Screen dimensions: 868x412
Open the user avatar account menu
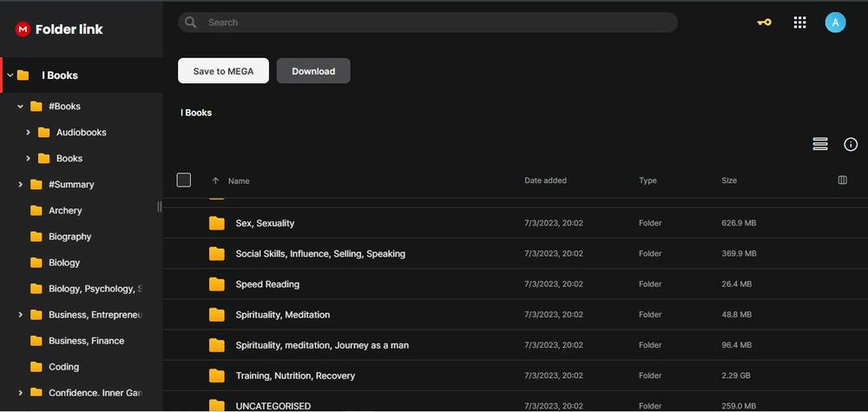[835, 23]
